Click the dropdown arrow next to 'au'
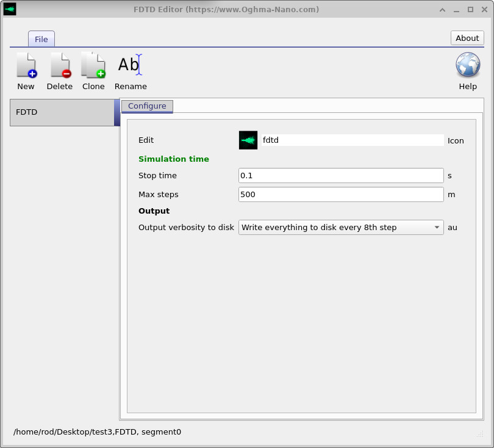 coord(437,227)
